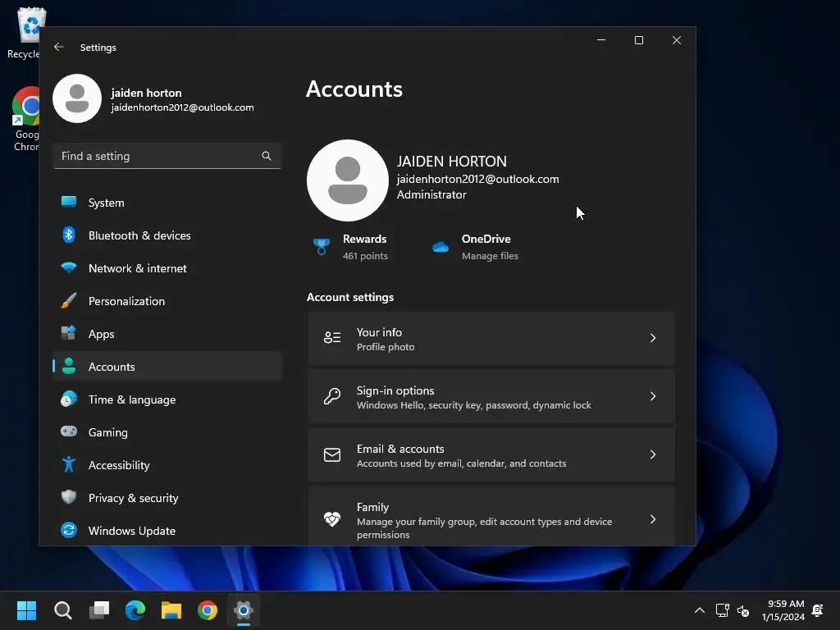
Task: Click the OneDrive cloud icon
Action: tap(441, 247)
